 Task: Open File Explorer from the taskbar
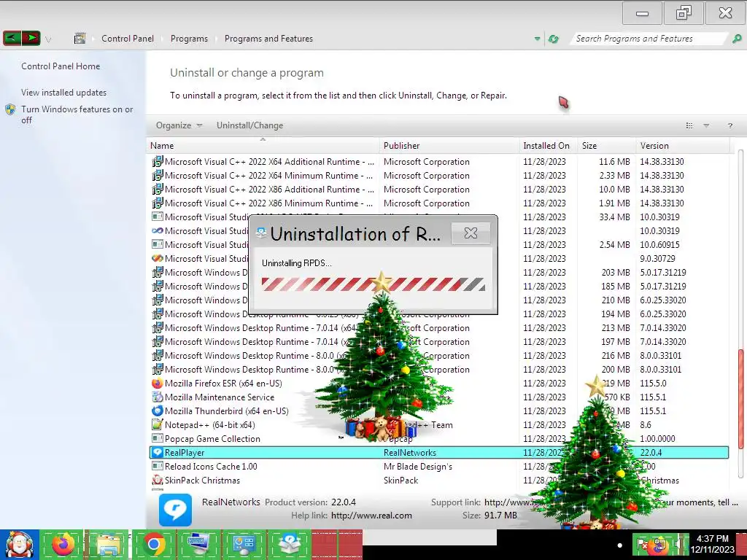click(108, 545)
